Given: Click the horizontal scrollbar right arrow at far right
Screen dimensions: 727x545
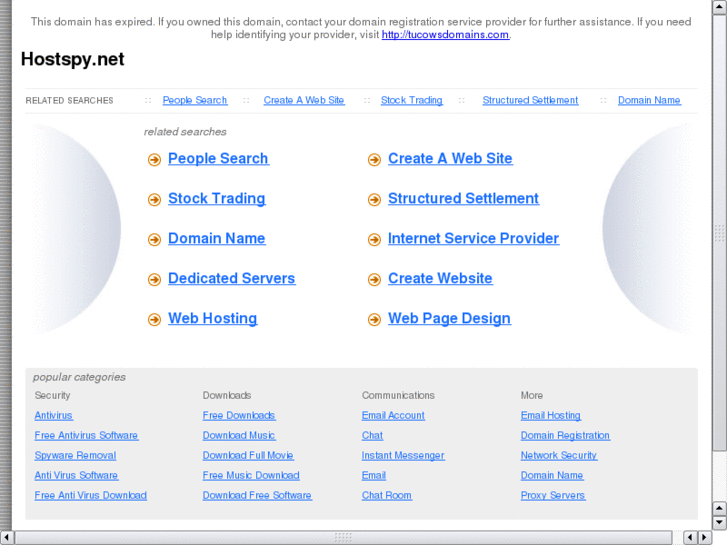Looking at the screenshot, I should (705, 537).
